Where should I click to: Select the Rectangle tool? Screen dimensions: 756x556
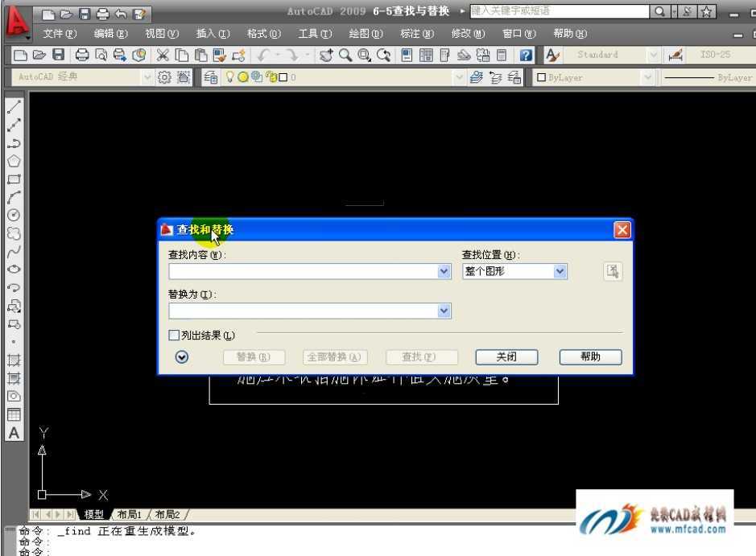(14, 179)
